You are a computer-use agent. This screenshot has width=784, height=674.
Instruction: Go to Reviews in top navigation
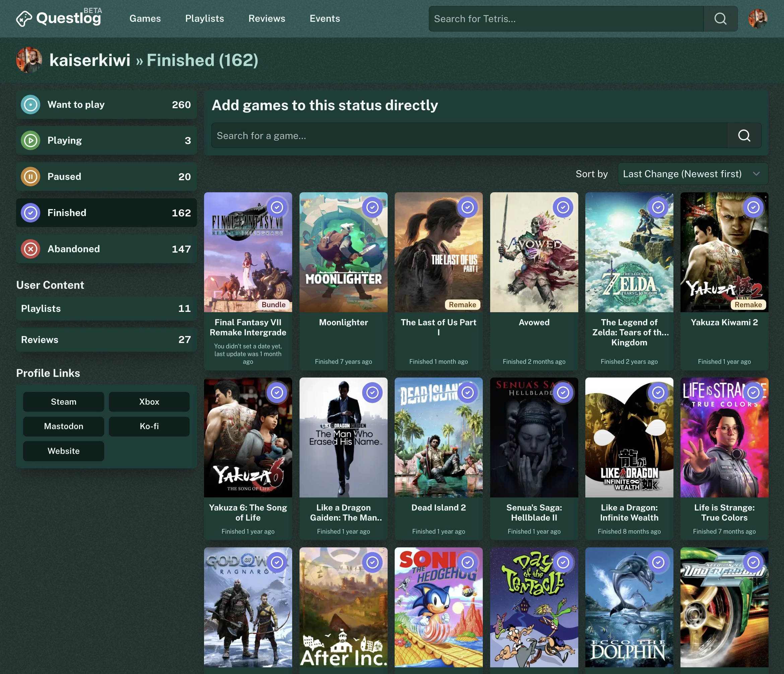click(267, 18)
